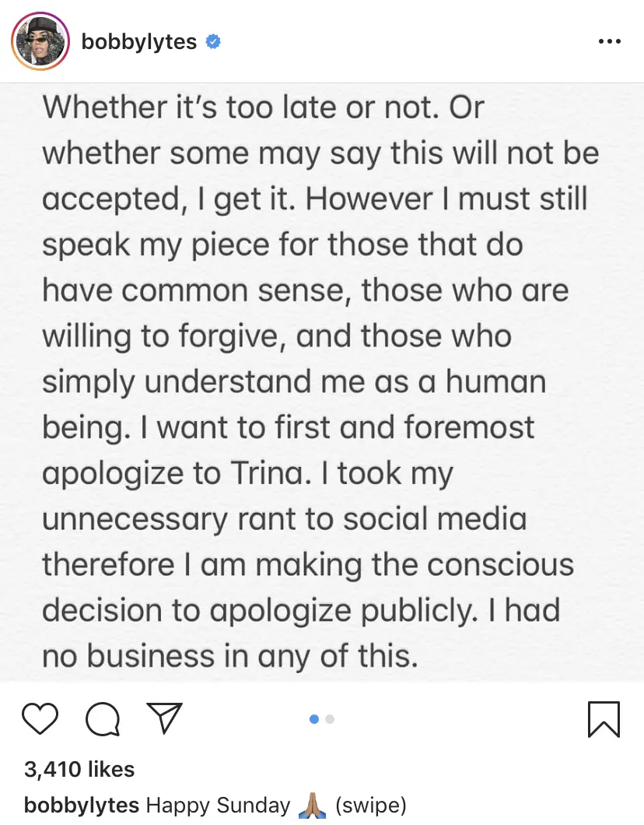
Task: Select the first blue carousel dot
Action: (x=314, y=718)
